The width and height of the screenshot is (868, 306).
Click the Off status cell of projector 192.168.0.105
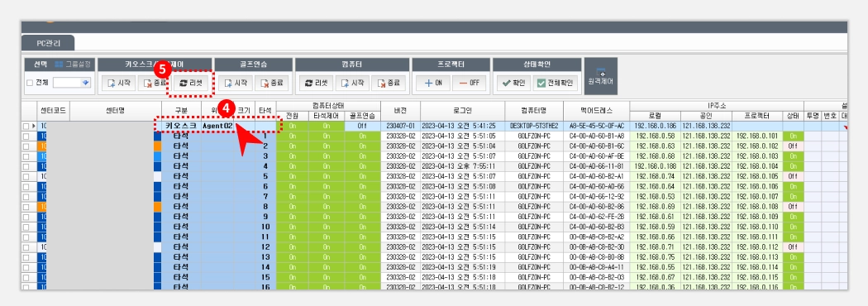click(x=793, y=176)
